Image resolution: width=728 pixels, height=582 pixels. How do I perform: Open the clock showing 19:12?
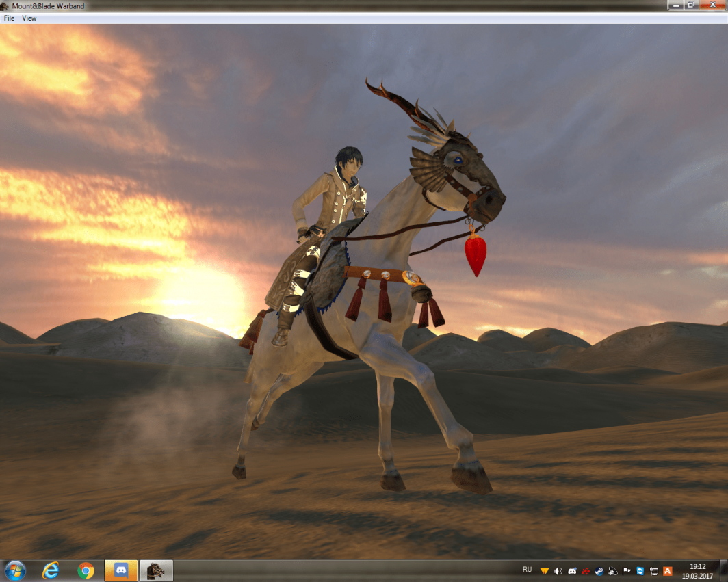[x=697, y=570]
